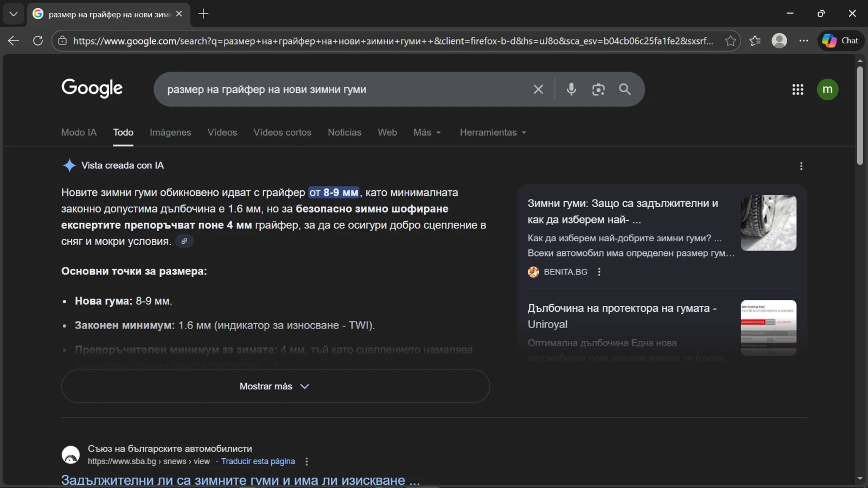This screenshot has width=868, height=488.
Task: Open the AI overview source link chip
Action: click(184, 241)
